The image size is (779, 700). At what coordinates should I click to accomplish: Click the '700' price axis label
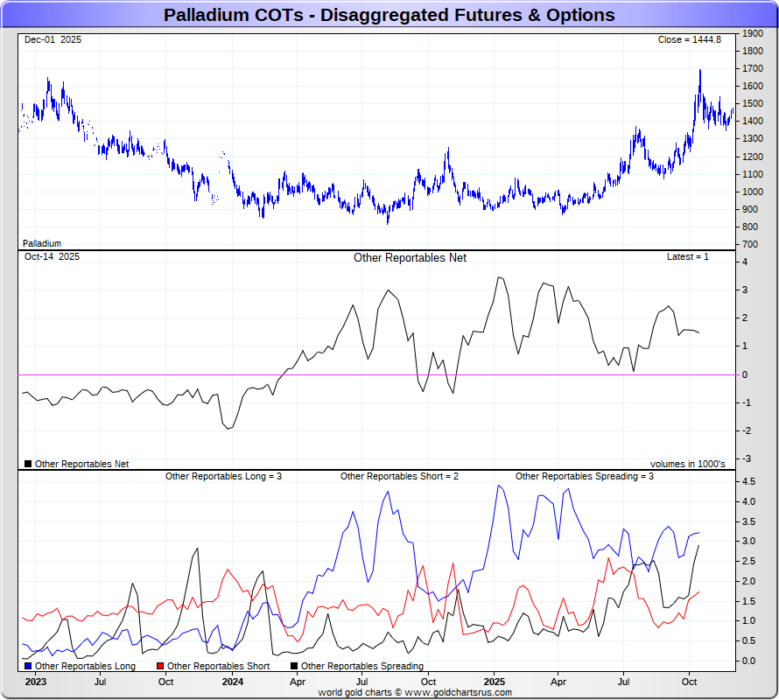point(750,244)
